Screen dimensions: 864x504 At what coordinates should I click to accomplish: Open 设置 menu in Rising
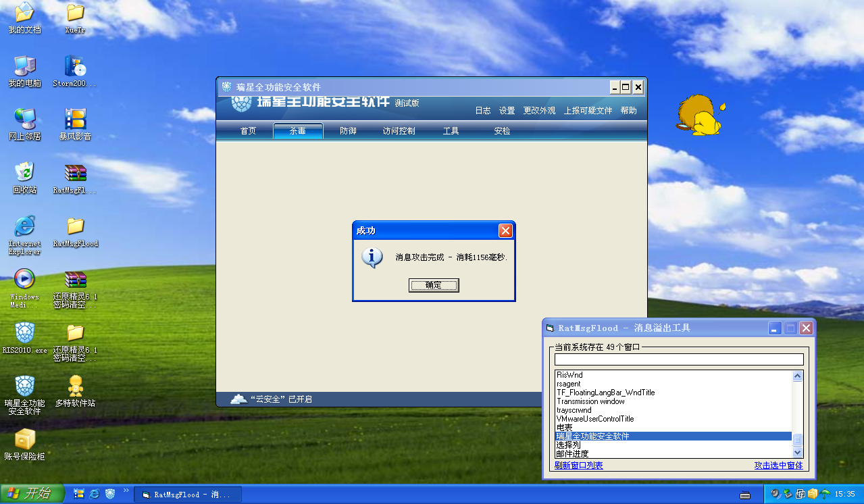(x=507, y=111)
